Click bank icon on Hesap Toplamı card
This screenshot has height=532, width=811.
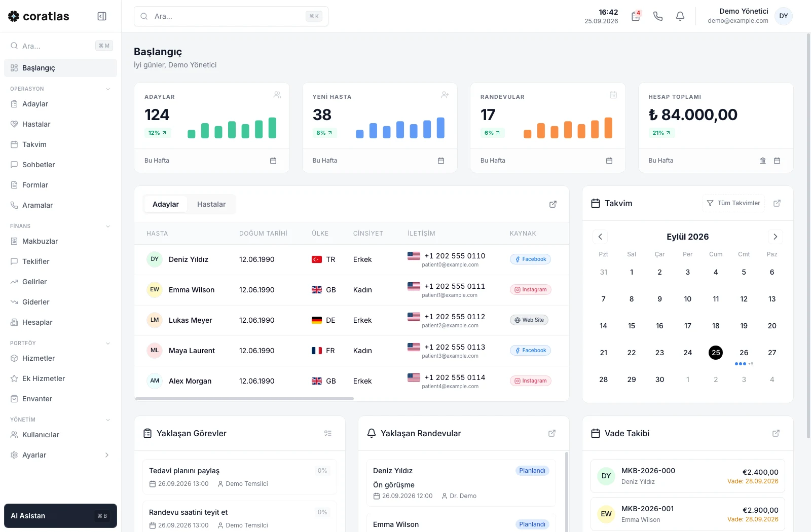tap(763, 161)
